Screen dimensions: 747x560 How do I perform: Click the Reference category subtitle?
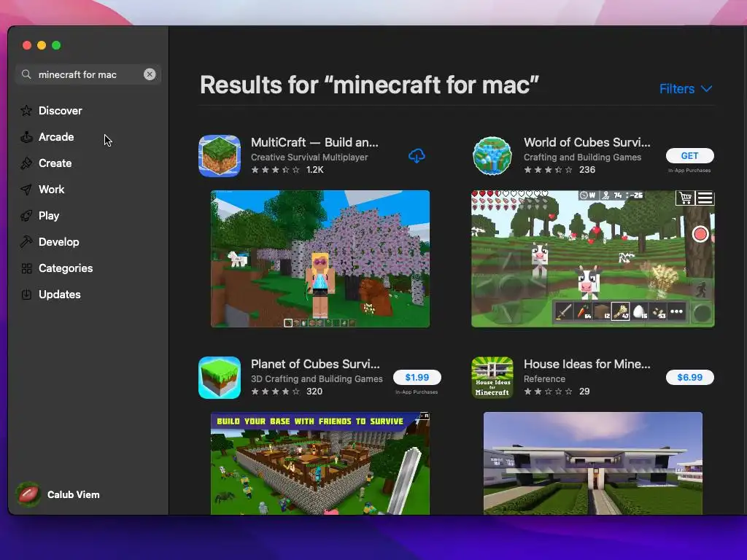pos(544,379)
